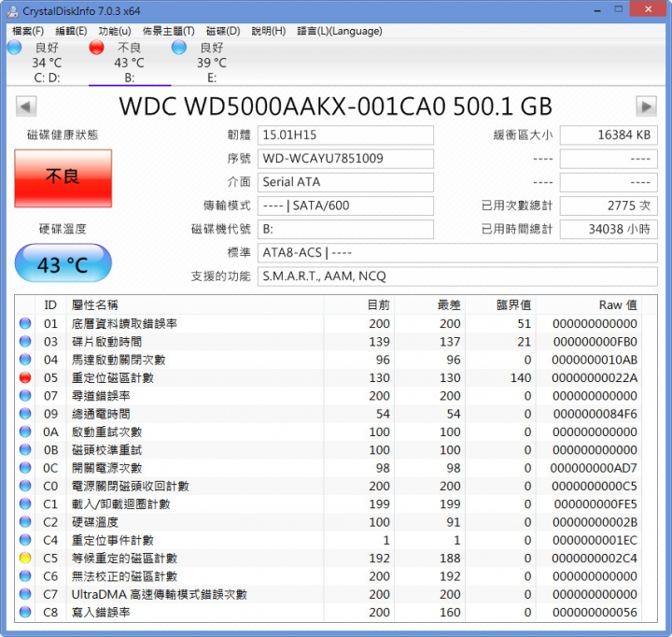The height and width of the screenshot is (637, 672).
Task: Select the B: drive with 不良 status
Action: [x=130, y=63]
